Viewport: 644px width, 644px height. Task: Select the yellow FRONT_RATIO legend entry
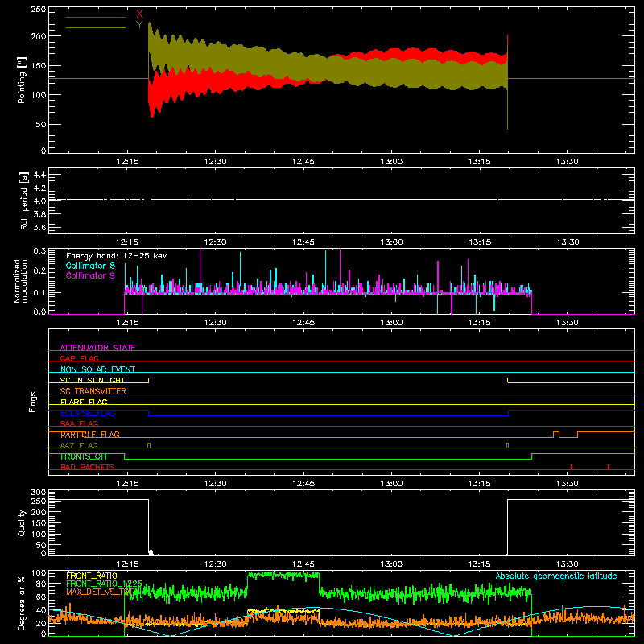pyautogui.click(x=92, y=576)
